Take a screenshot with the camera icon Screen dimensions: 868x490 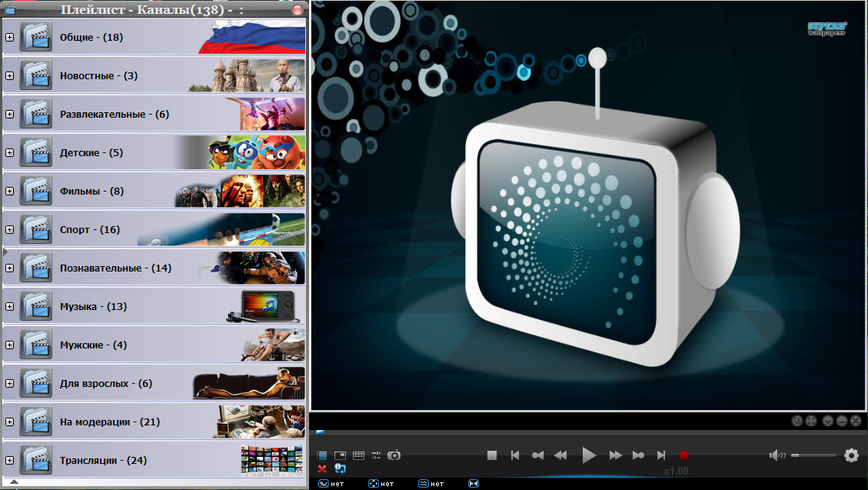tap(394, 455)
